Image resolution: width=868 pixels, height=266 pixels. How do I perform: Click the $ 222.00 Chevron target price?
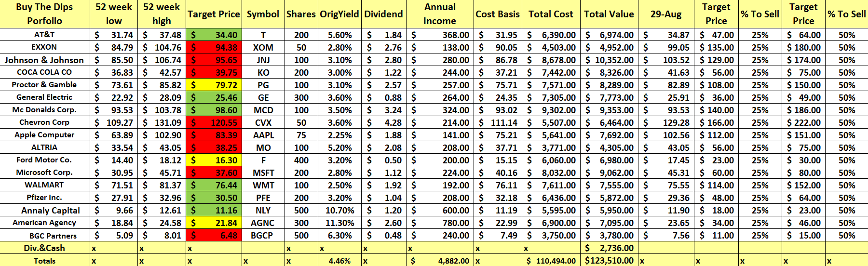click(x=803, y=122)
